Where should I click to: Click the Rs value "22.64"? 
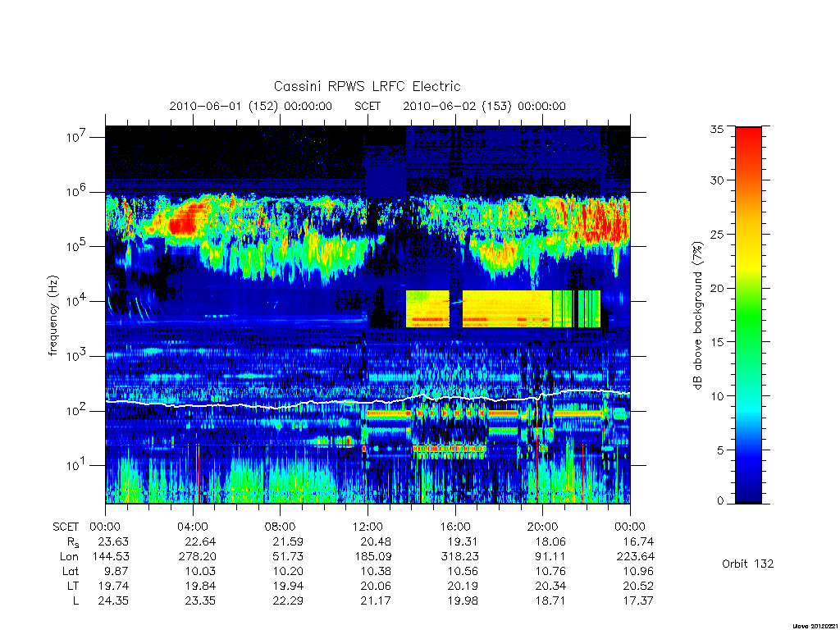(x=200, y=541)
